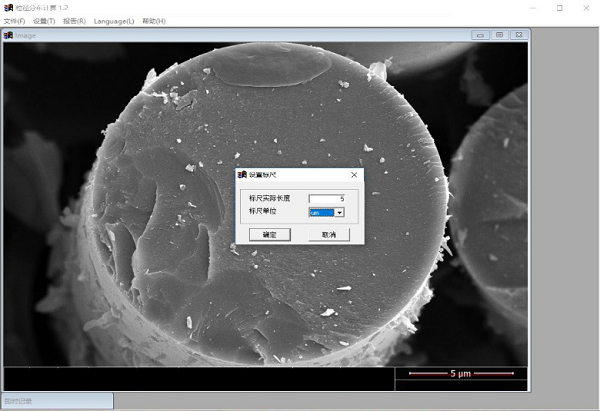
Task: Click the app icon in main title bar
Action: click(x=8, y=8)
